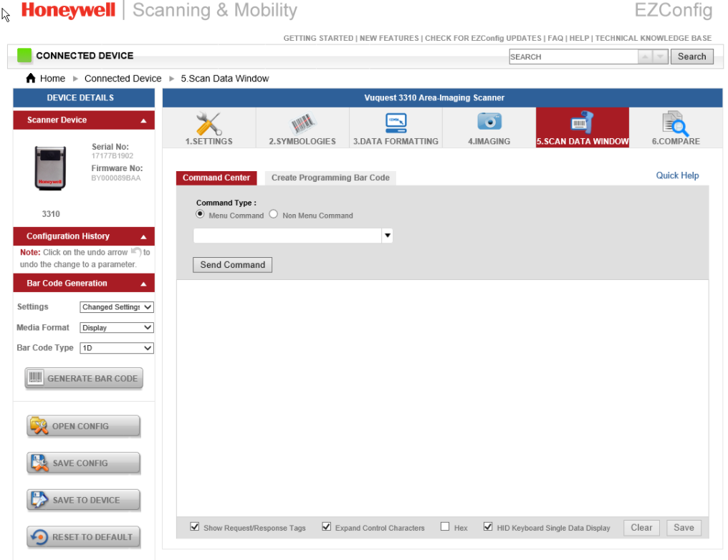Click the serial number 17177B1902
This screenshot has height=560, width=728.
[x=112, y=156]
